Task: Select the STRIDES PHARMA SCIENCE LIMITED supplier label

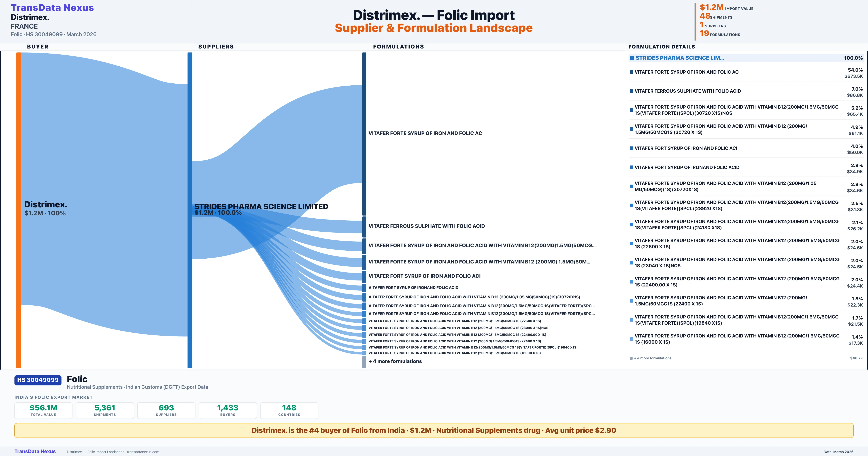Action: [x=261, y=206]
